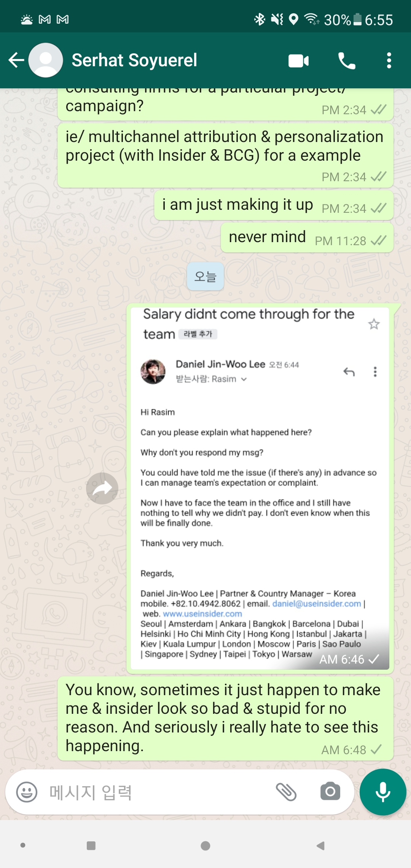The width and height of the screenshot is (411, 868).
Task: Tap the star icon in the email screenshot
Action: point(374,324)
